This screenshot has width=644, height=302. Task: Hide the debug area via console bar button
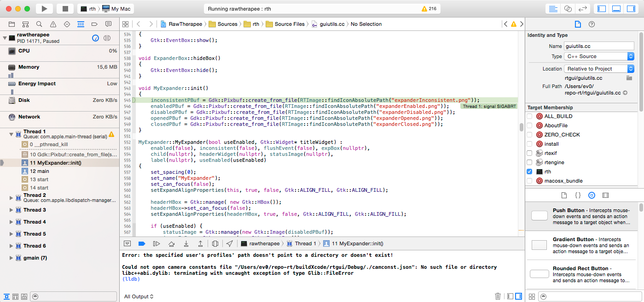point(128,243)
